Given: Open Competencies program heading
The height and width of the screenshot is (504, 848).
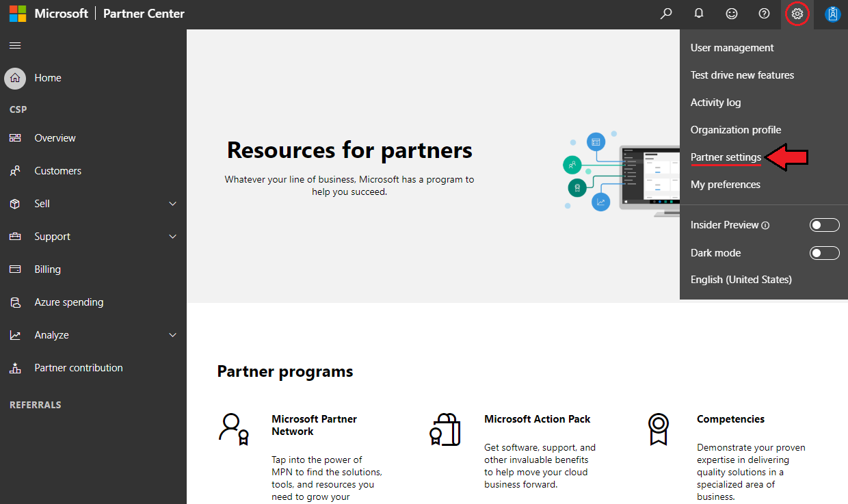Looking at the screenshot, I should point(730,419).
